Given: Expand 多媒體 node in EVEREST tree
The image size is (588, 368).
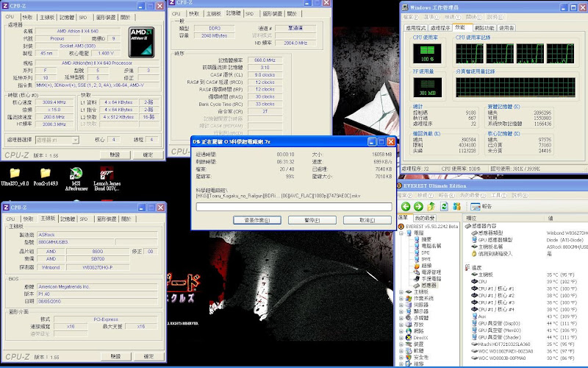Looking at the screenshot, I should point(401,318).
